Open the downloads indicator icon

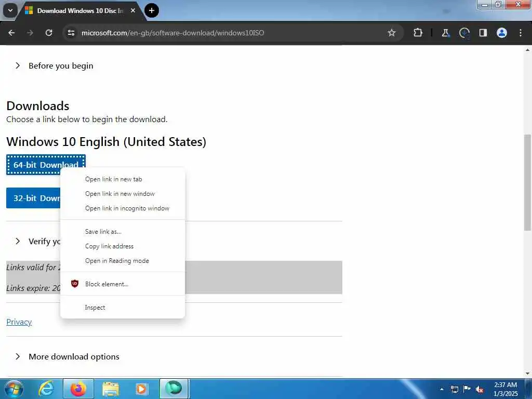[x=464, y=33]
